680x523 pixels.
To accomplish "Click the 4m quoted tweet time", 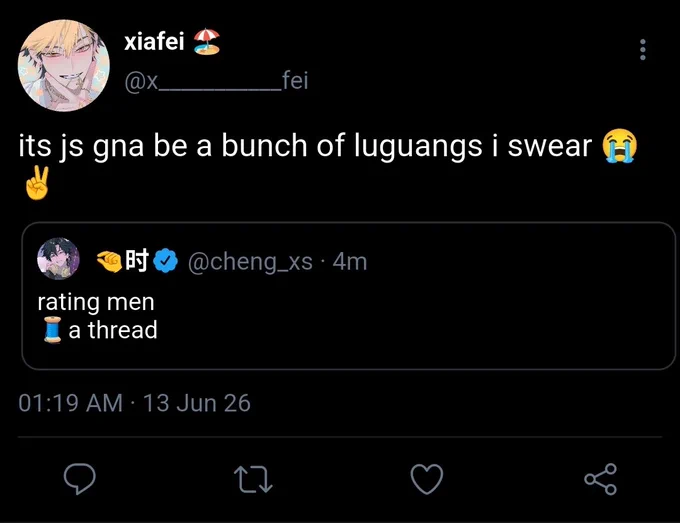I will point(350,262).
